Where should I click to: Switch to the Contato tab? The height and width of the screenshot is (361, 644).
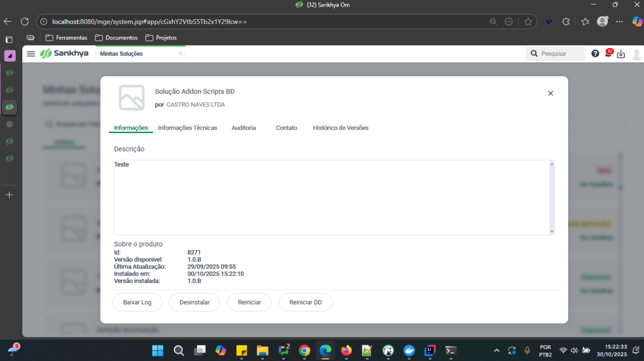[286, 128]
